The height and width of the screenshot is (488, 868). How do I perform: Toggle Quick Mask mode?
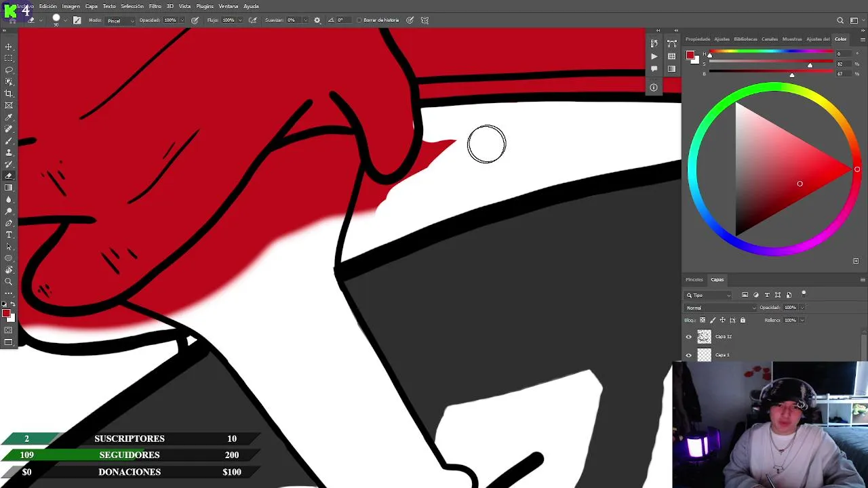click(x=9, y=330)
